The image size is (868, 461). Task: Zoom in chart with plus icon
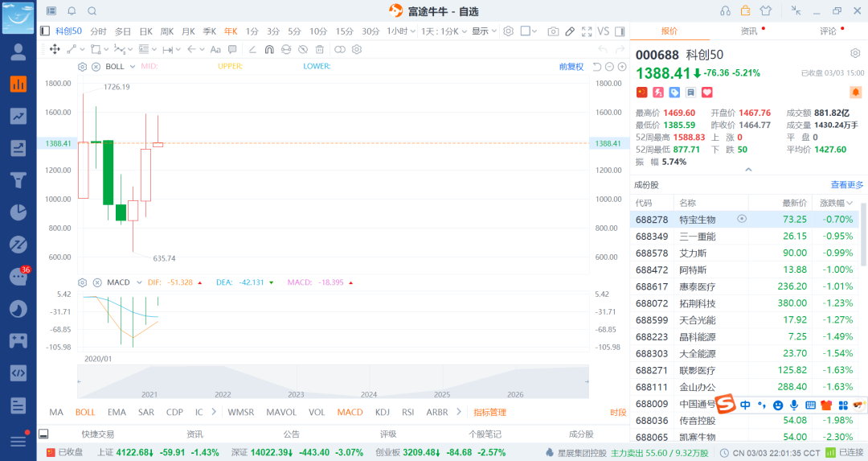click(x=622, y=67)
